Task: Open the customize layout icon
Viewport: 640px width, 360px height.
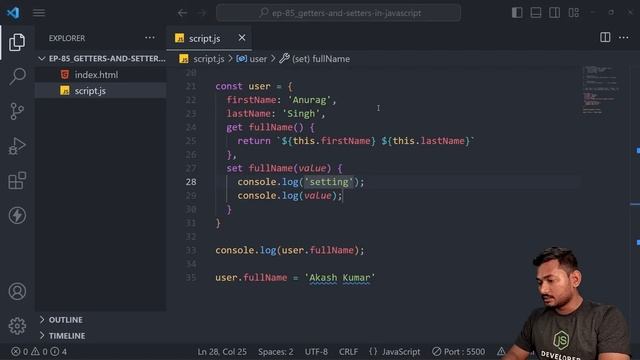Action: click(573, 13)
